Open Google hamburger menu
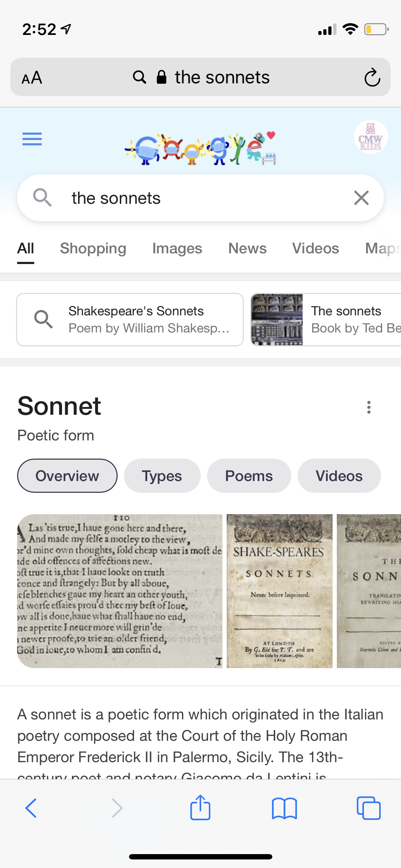This screenshot has height=868, width=401. (32, 139)
